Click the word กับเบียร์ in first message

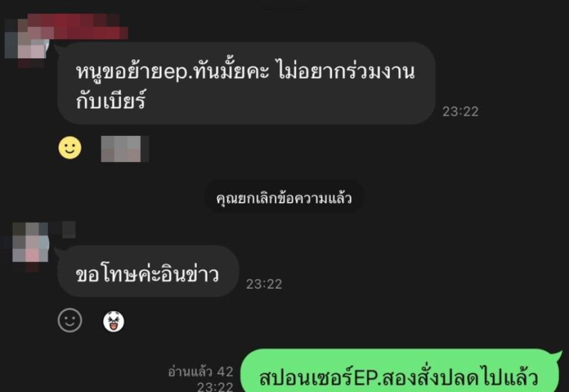point(111,100)
